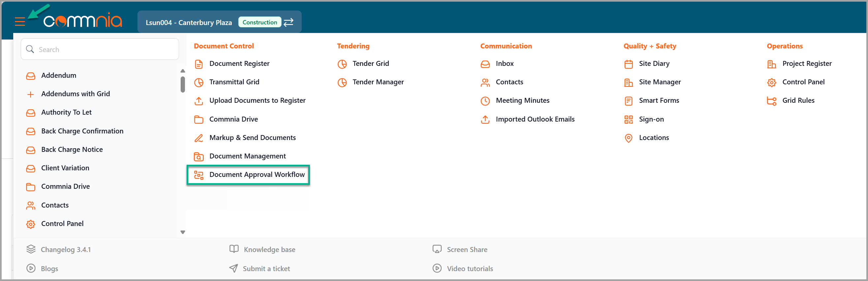Open Back Charge Confirmation

click(82, 131)
